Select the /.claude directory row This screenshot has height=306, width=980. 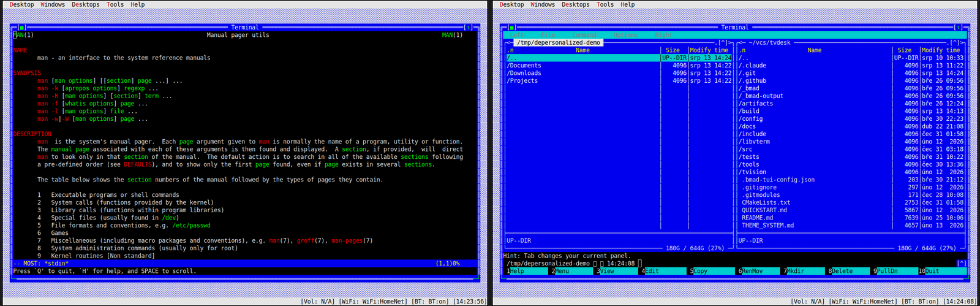[851, 66]
